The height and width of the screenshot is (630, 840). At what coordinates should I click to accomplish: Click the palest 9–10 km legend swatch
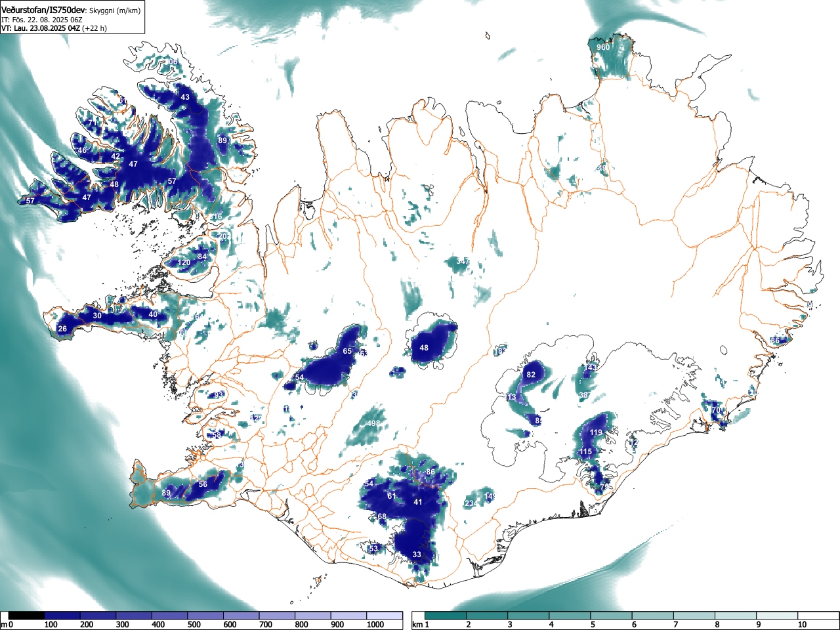click(778, 616)
